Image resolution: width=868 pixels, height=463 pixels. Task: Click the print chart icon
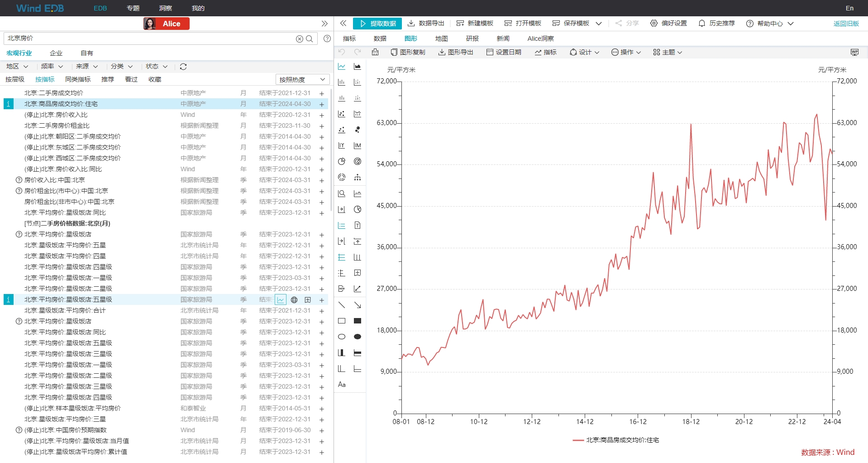coord(375,53)
